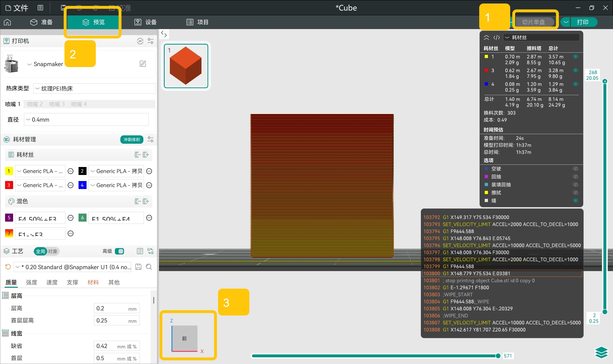Toggle visibility of filament 3 row
The image size is (613, 364).
point(576,70)
